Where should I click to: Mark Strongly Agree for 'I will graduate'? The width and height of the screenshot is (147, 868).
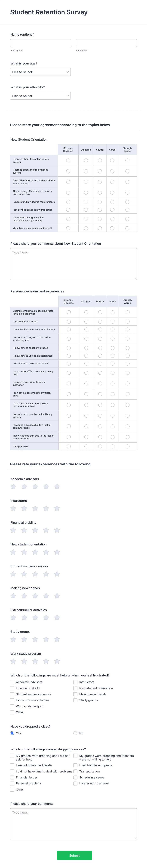[x=127, y=446]
